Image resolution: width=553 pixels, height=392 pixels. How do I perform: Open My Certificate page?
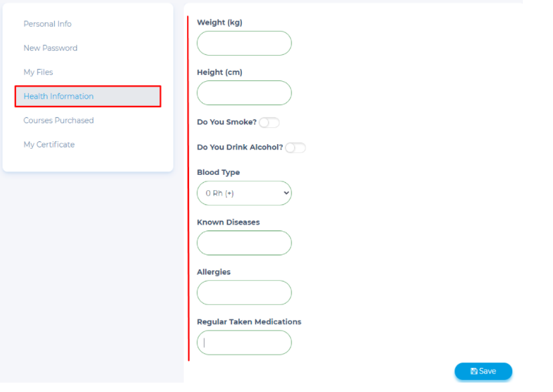(49, 145)
